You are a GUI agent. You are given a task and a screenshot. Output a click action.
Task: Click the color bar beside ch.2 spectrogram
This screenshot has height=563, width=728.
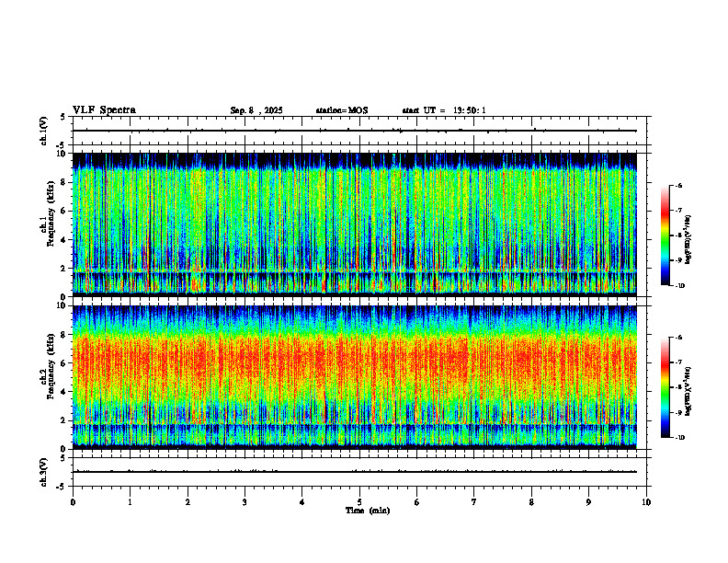tap(665, 387)
